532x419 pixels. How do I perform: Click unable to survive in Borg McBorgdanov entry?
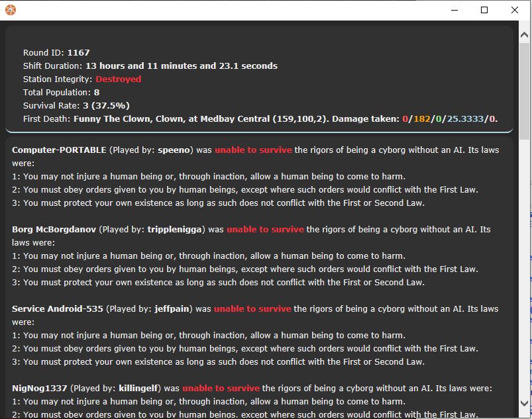265,230
